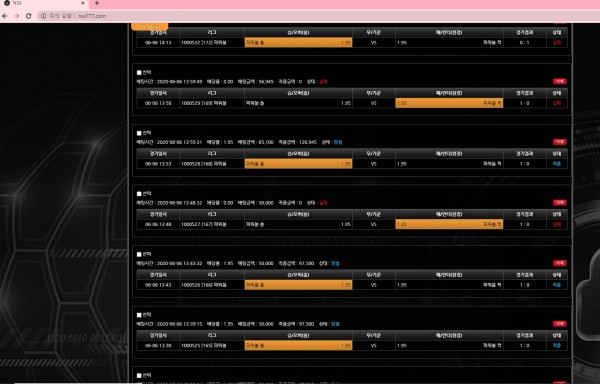Image resolution: width=600 pixels, height=384 pixels.
Task: Click result 1 : 0 of game 1000529
Action: pos(524,103)
